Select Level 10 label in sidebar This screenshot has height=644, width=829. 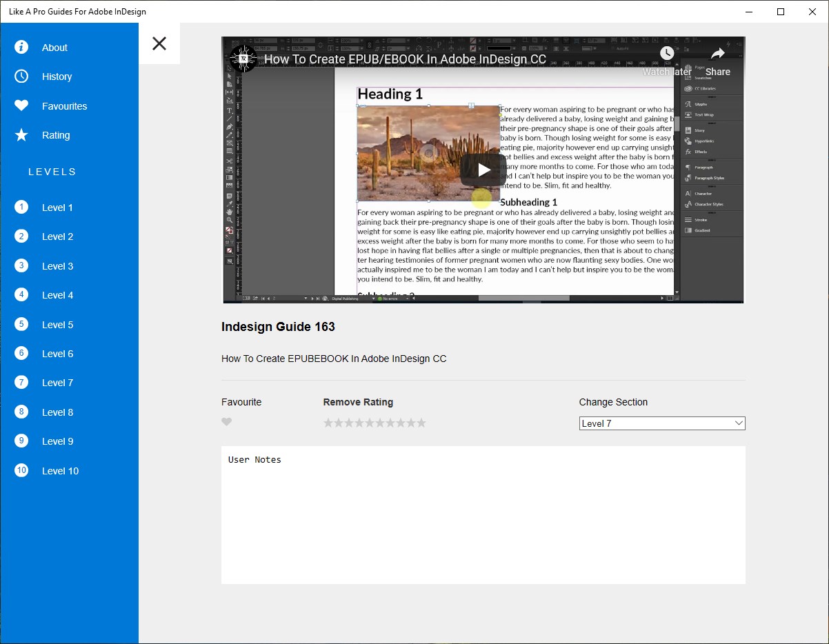(60, 471)
